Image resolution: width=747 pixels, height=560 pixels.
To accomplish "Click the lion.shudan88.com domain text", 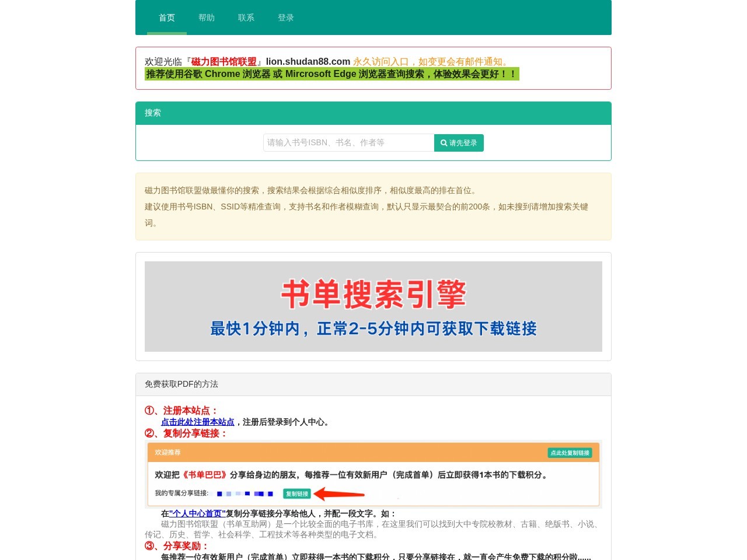I will (x=308, y=62).
